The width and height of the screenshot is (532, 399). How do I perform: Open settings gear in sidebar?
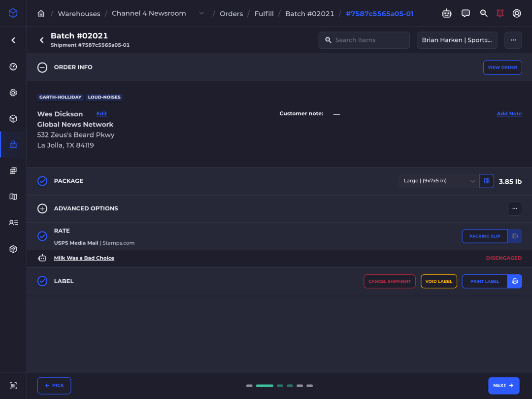pyautogui.click(x=13, y=93)
